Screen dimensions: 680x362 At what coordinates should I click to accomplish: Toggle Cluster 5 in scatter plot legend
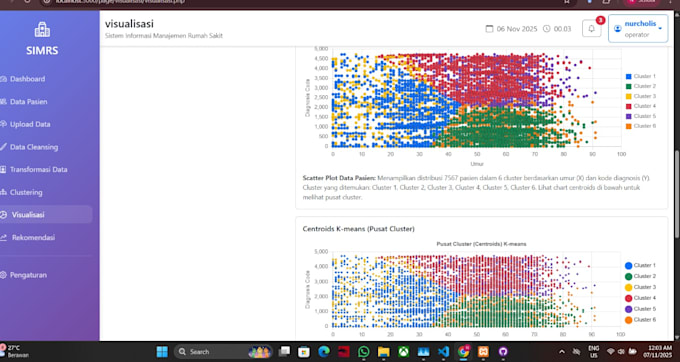(x=641, y=116)
